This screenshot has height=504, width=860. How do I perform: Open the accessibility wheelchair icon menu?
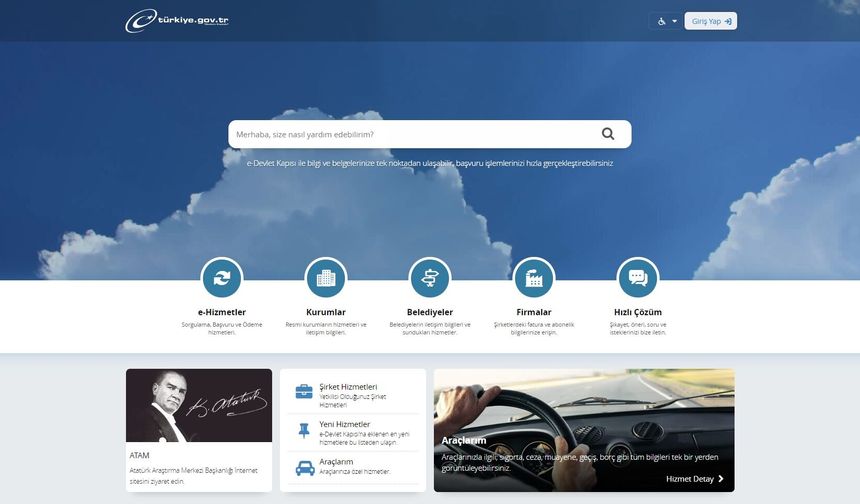667,21
